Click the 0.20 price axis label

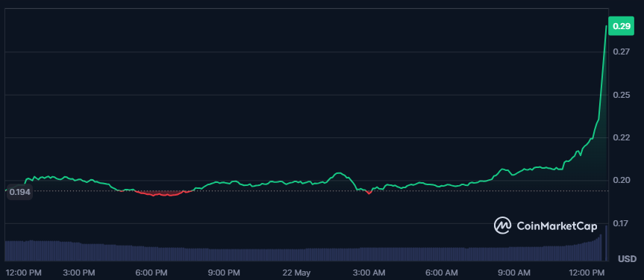coord(621,180)
